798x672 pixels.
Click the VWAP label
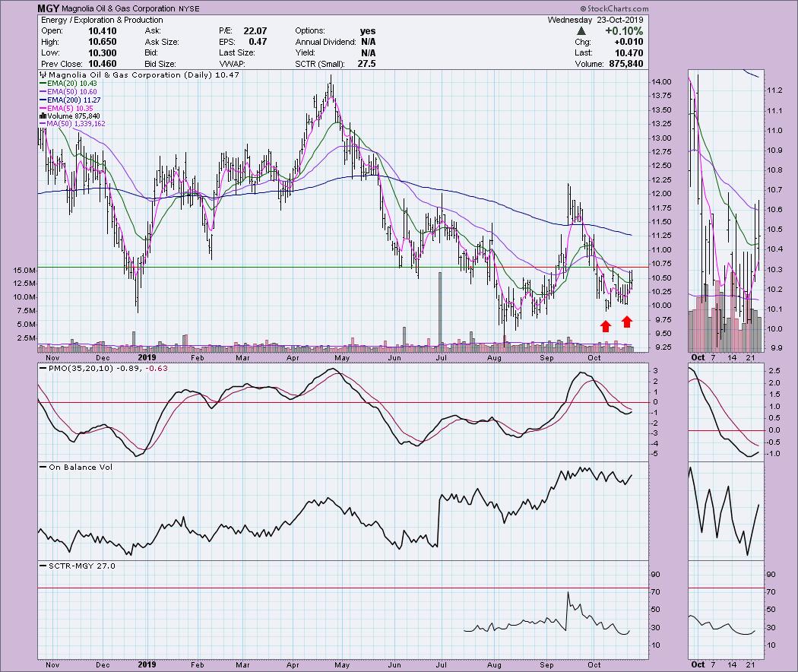[x=233, y=64]
